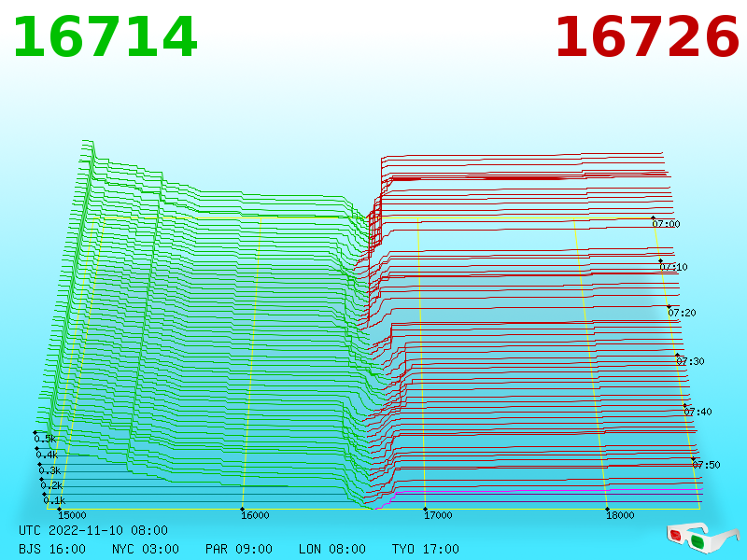Image resolution: width=747 pixels, height=560 pixels.
Task: Click the 07:00 time axis marker
Action: pyautogui.click(x=666, y=224)
